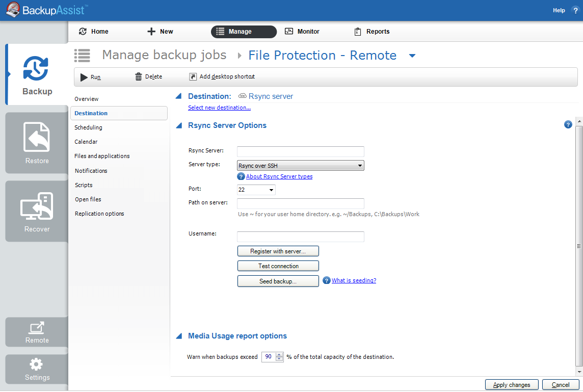Open the Backup section in sidebar
This screenshot has height=392, width=583.
[x=37, y=74]
